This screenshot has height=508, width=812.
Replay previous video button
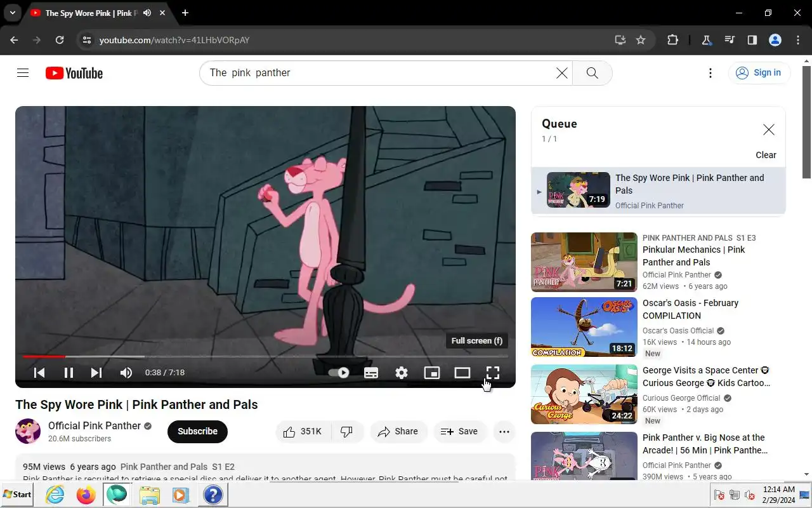click(39, 373)
